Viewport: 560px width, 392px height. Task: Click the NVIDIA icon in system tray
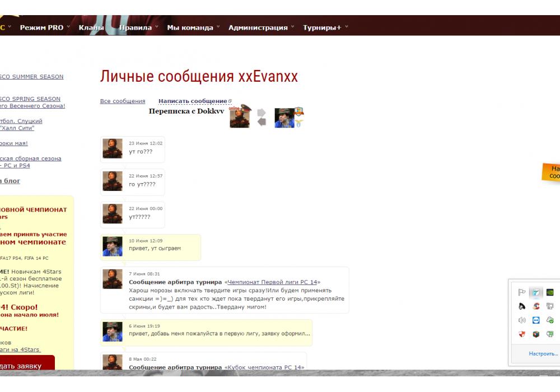(550, 292)
